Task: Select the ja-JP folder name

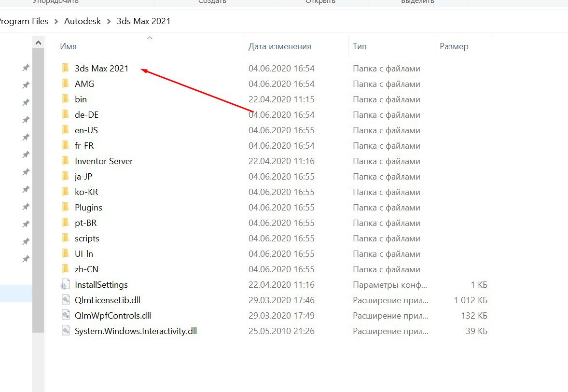Action: pyautogui.click(x=83, y=176)
